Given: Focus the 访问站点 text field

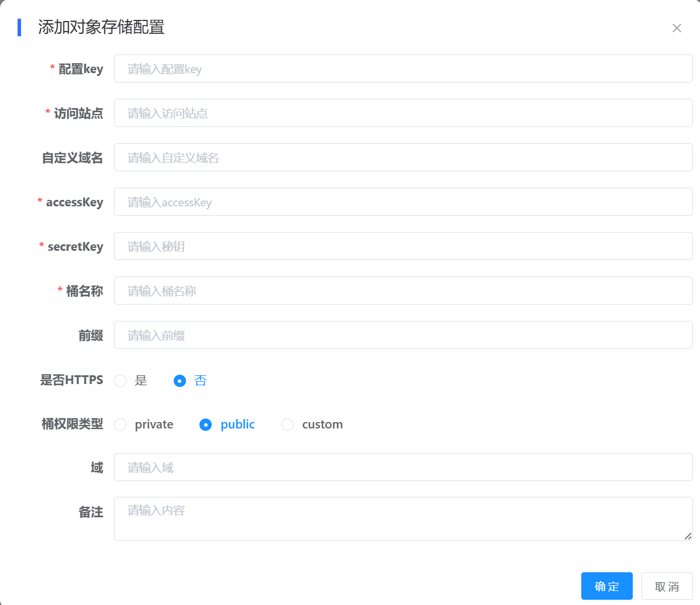Looking at the screenshot, I should click(403, 113).
